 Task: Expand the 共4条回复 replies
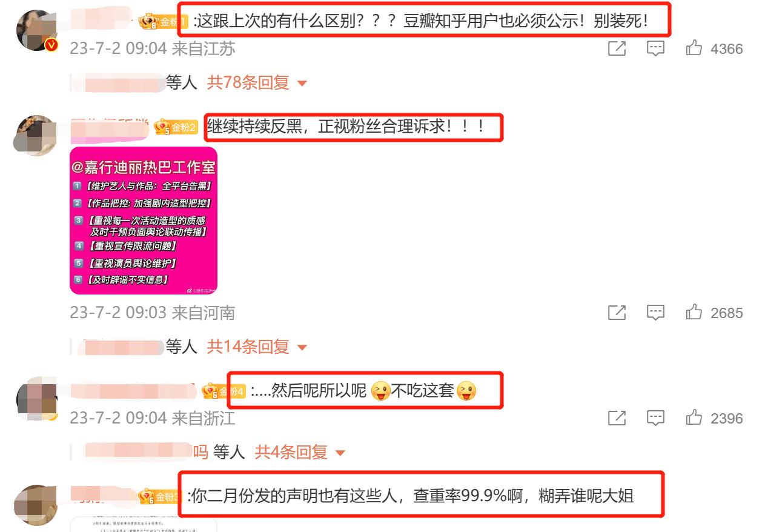coord(300,452)
